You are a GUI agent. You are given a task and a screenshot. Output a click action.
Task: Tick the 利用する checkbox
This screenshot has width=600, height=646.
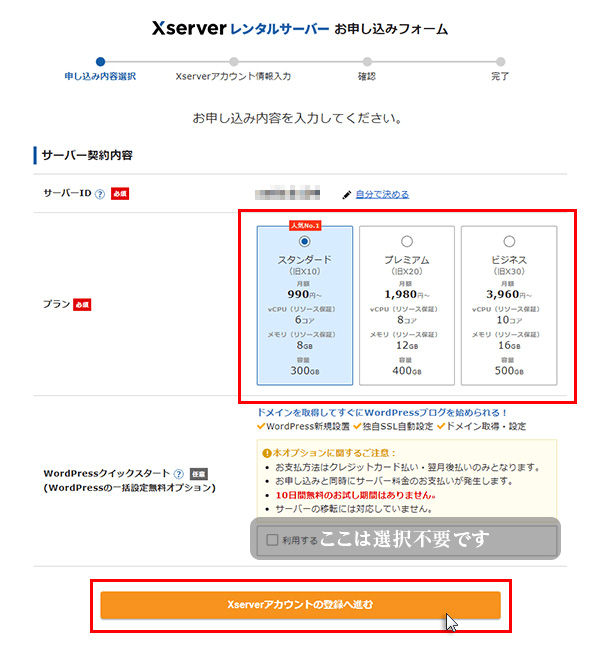[272, 540]
